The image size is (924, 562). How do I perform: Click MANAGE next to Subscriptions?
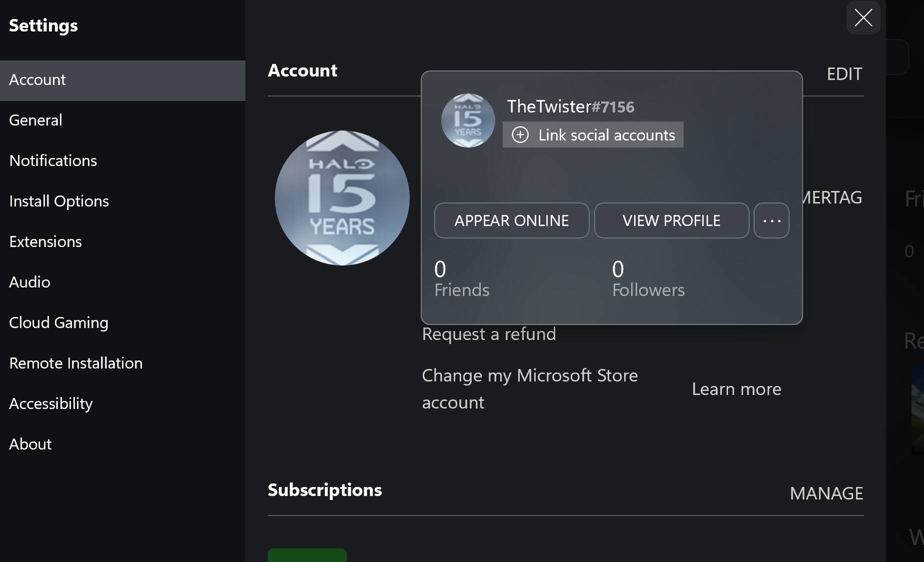(x=826, y=493)
